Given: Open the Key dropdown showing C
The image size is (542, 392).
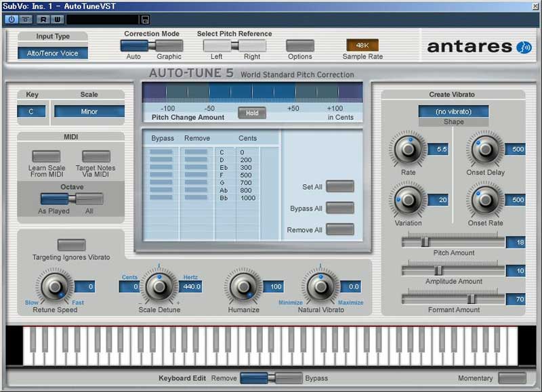Looking at the screenshot, I should click(x=31, y=112).
